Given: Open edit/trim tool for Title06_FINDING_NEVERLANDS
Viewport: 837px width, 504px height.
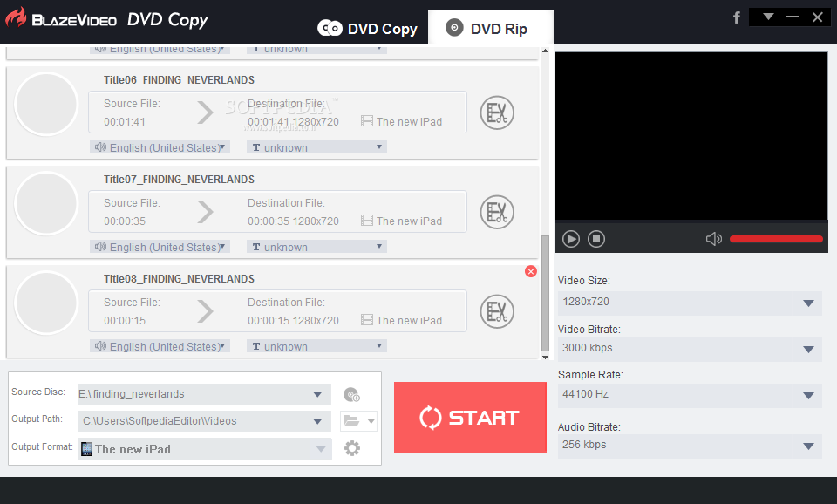Looking at the screenshot, I should pyautogui.click(x=497, y=112).
